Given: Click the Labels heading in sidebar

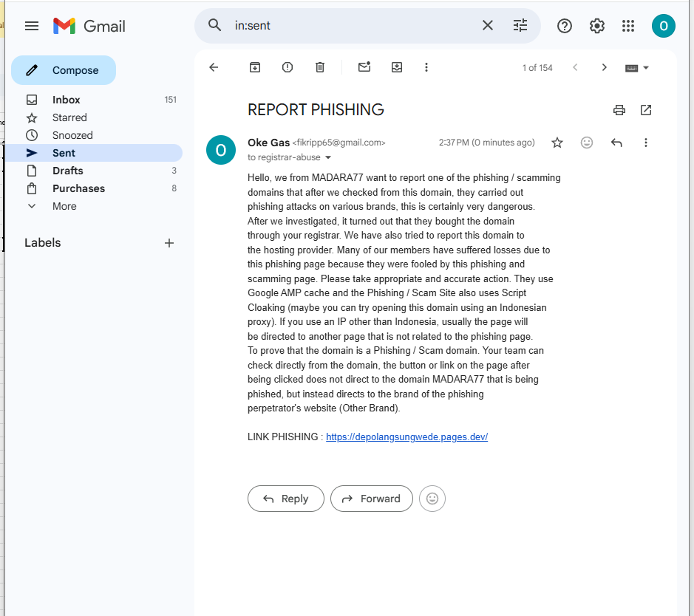Looking at the screenshot, I should coord(42,243).
